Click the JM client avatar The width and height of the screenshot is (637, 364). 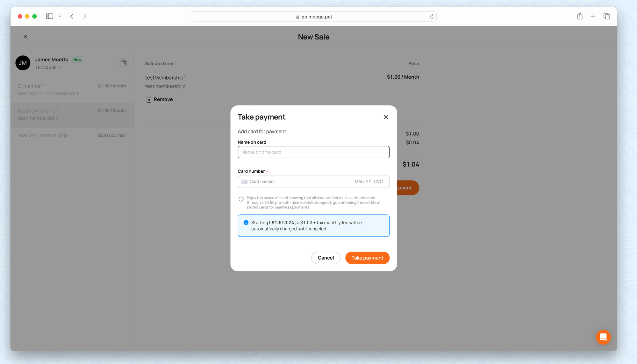[23, 63]
